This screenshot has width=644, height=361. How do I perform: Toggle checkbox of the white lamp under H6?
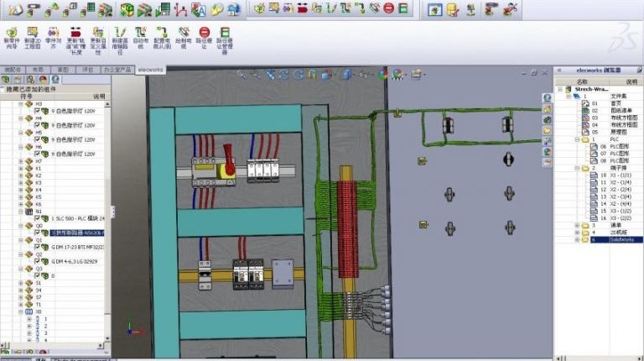pyautogui.click(x=38, y=154)
